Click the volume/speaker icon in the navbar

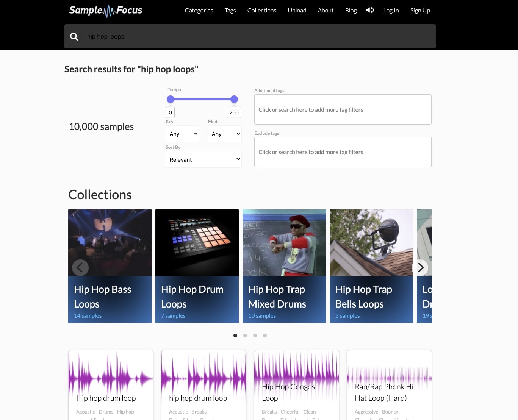[x=370, y=10]
